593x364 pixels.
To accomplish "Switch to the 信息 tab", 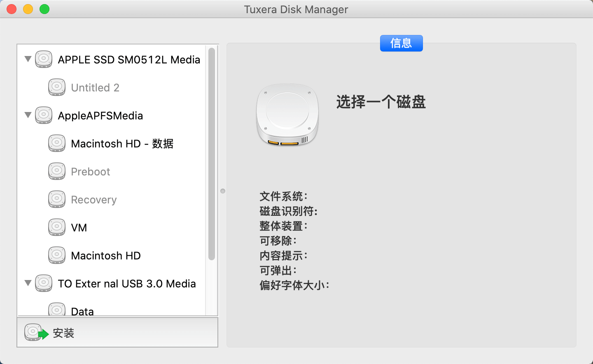I will [401, 43].
